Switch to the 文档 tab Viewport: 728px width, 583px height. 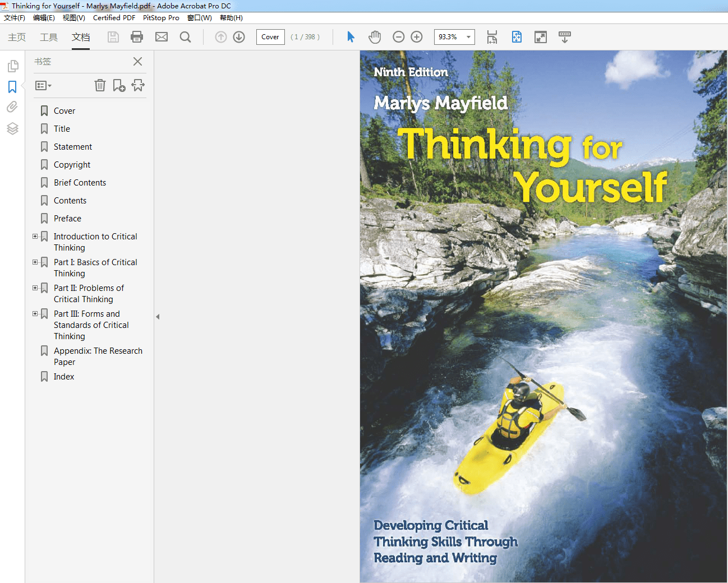pos(81,37)
